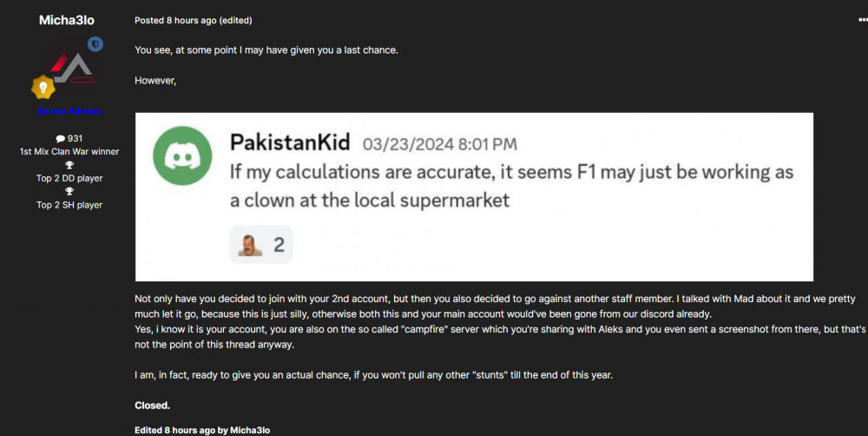Click the Top 2 DD player award text

pos(69,179)
